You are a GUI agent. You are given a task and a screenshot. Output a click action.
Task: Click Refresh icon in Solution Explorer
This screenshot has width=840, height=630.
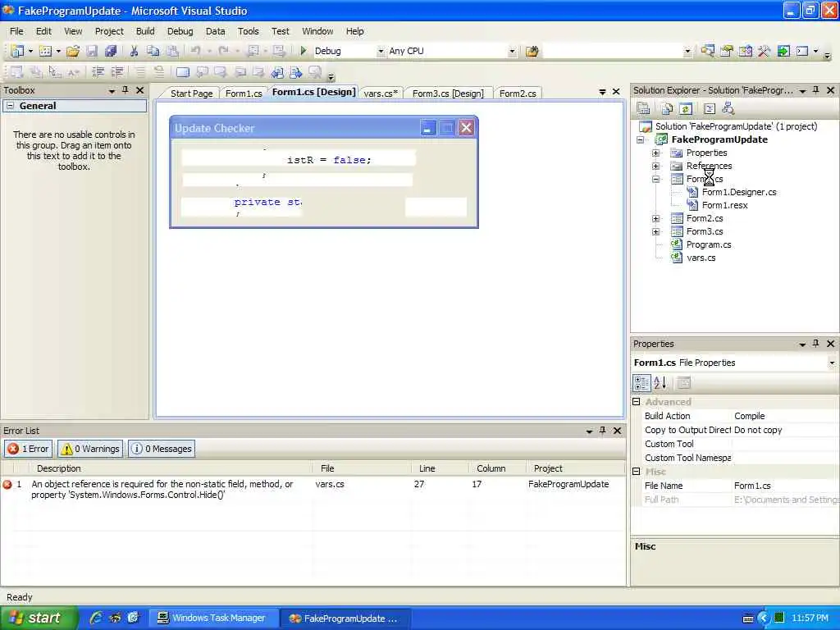[685, 109]
